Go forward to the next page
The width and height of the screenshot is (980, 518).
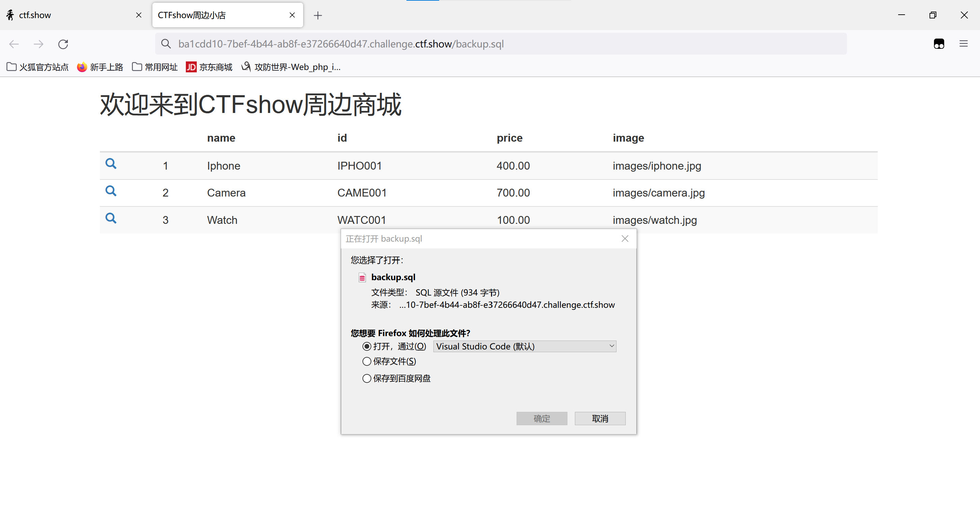pyautogui.click(x=39, y=44)
